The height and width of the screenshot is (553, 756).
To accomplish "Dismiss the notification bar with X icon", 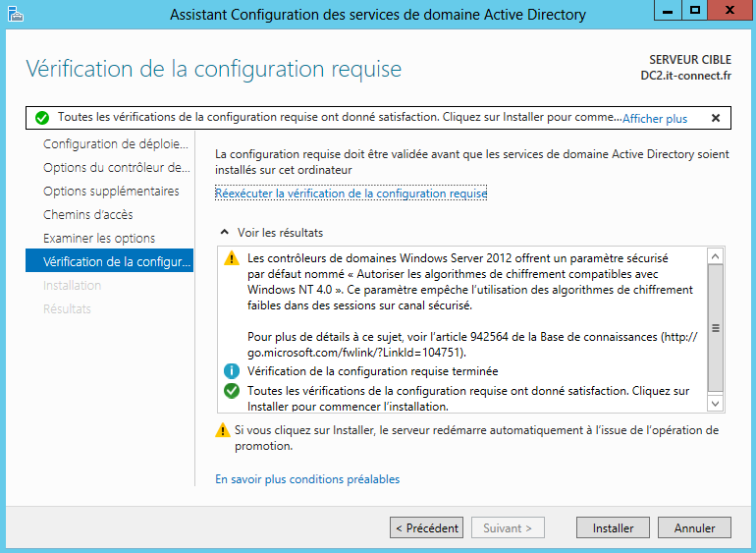I will pos(716,118).
